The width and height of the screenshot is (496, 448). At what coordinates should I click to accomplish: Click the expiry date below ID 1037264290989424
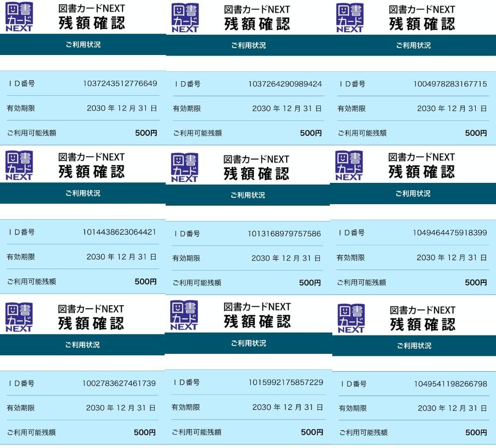(287, 109)
